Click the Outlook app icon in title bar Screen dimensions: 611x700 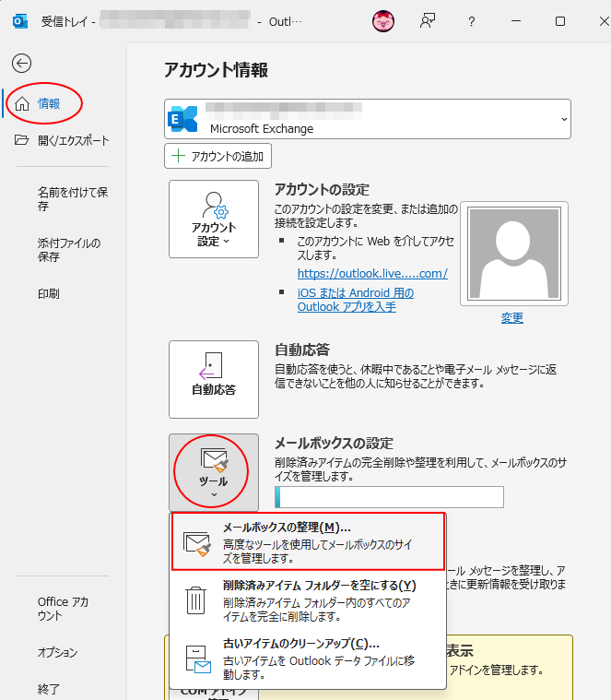point(19,21)
